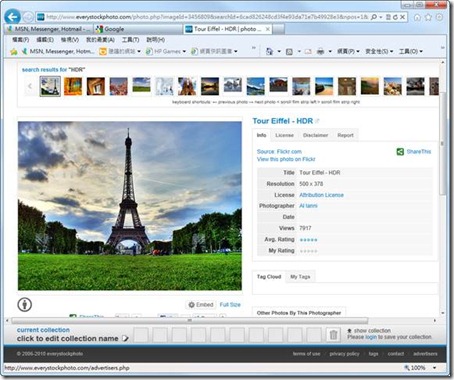This screenshot has width=454, height=380.
Task: Open the 工具(O) command bar dropdown
Action: 411,51
